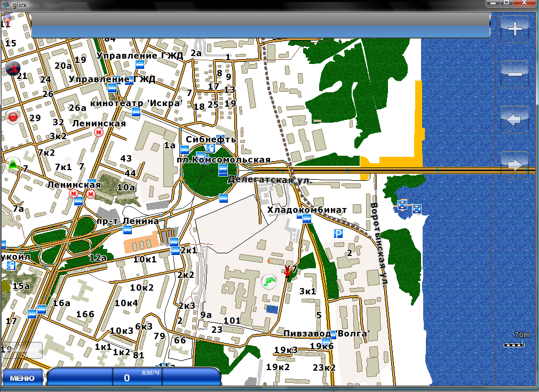This screenshot has width=539, height=392.
Task: Click the Пивзавод 'Волга' label
Action: pos(327,333)
